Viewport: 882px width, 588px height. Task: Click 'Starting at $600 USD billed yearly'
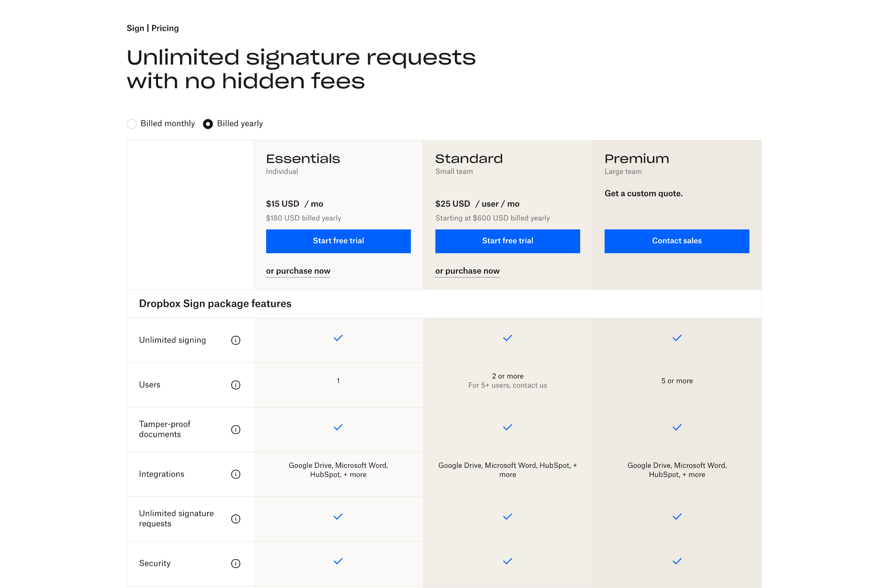(x=493, y=218)
